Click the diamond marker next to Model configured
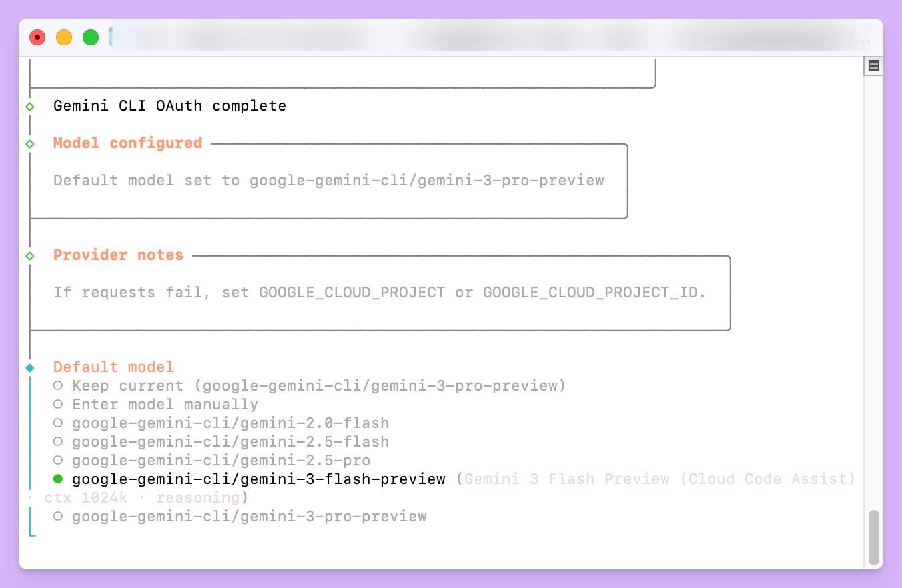This screenshot has height=588, width=902. tap(29, 144)
